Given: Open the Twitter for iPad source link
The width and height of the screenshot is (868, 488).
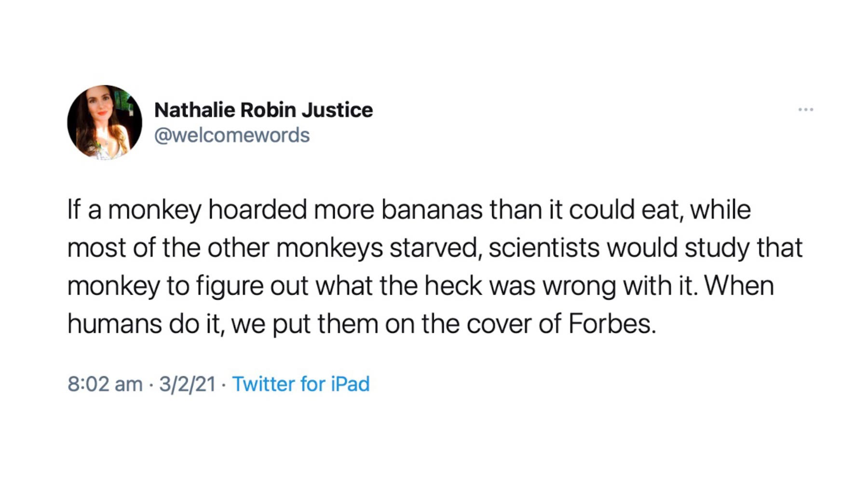Looking at the screenshot, I should click(301, 384).
